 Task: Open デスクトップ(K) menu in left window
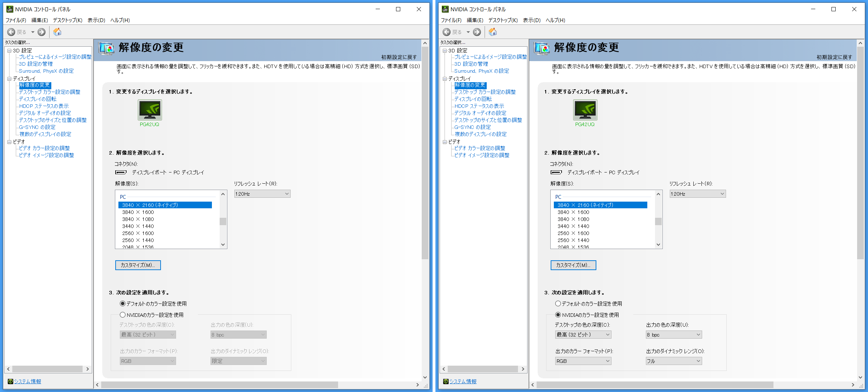[x=68, y=20]
